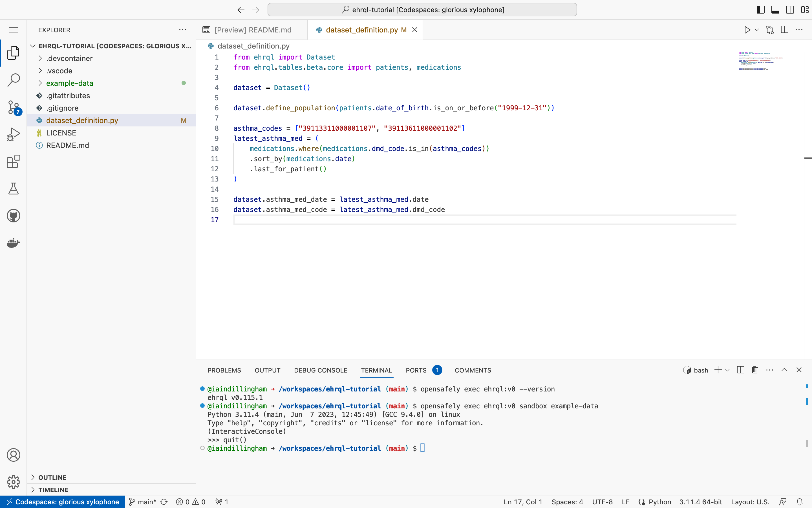Open README.md in the explorer
Viewport: 812px width, 508px height.
pos(111,145)
